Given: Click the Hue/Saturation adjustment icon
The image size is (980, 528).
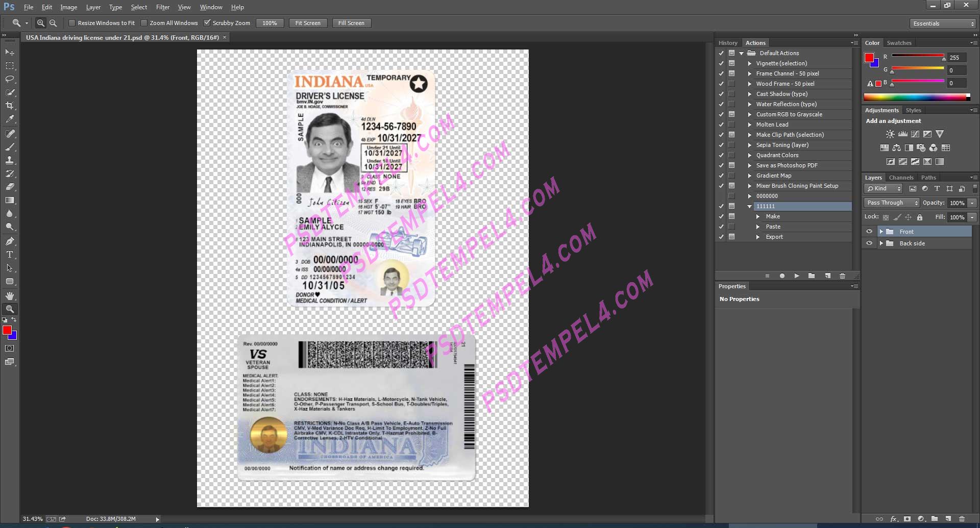Looking at the screenshot, I should coord(884,148).
